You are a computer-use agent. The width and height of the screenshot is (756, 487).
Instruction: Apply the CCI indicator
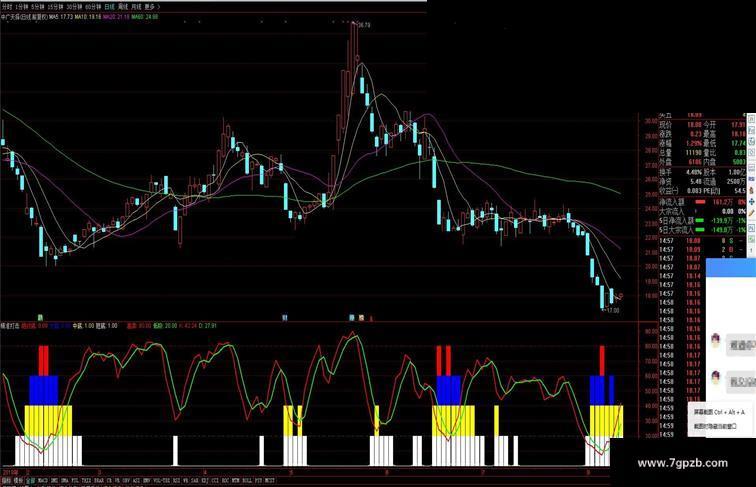pyautogui.click(x=215, y=480)
